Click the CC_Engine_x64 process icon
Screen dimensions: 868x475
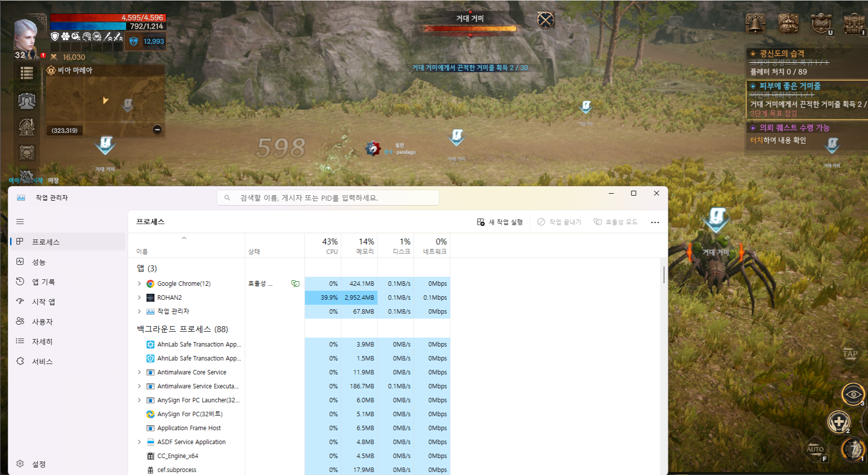[150, 456]
